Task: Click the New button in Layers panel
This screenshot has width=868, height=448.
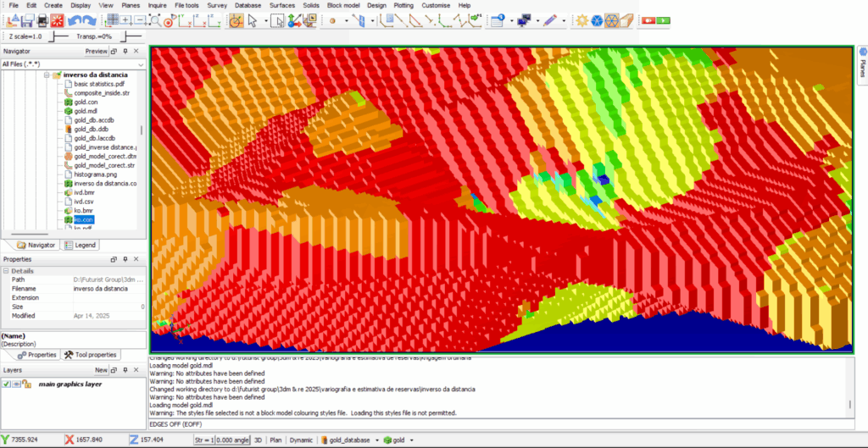Action: [x=101, y=370]
